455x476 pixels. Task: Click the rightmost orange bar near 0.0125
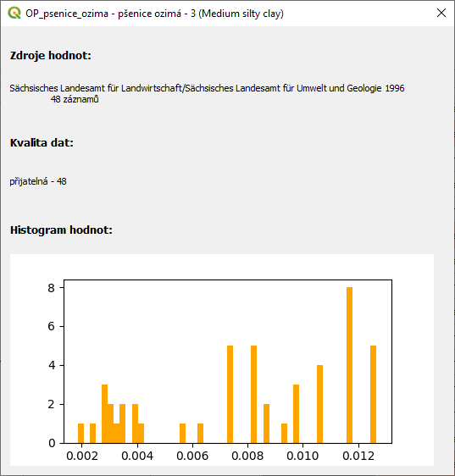tap(374, 395)
